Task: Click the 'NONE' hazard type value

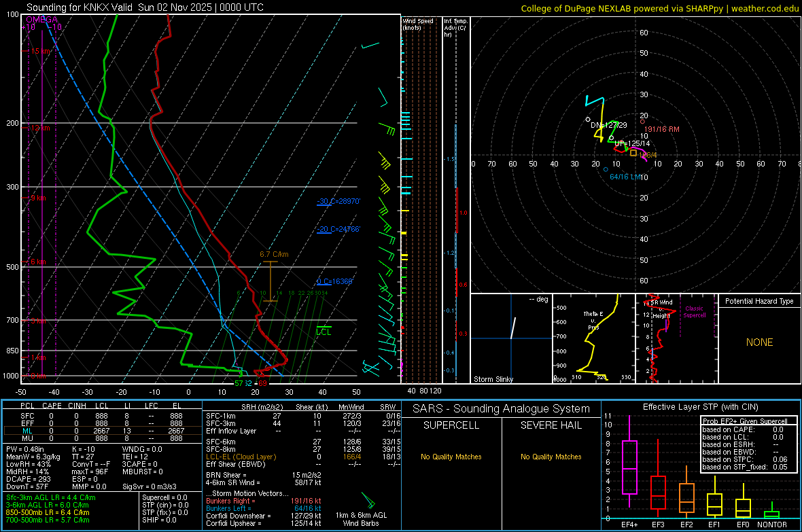Action: (x=760, y=342)
